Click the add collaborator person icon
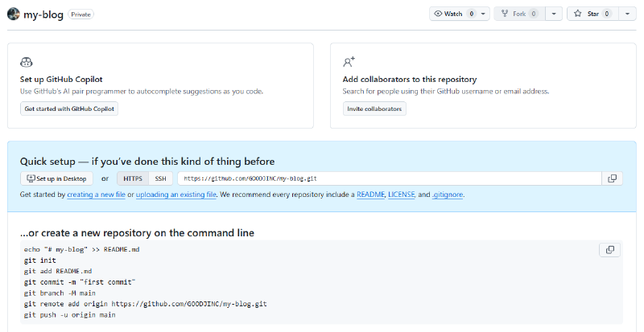Screen dimensions: 644x332 coord(349,62)
